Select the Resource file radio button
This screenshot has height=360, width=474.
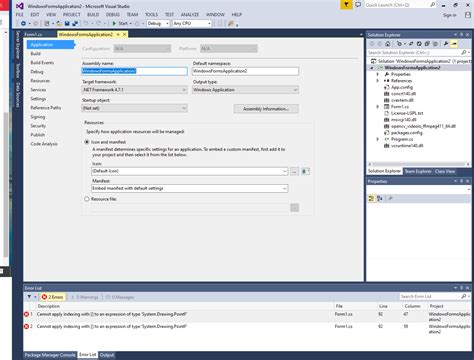(x=87, y=199)
